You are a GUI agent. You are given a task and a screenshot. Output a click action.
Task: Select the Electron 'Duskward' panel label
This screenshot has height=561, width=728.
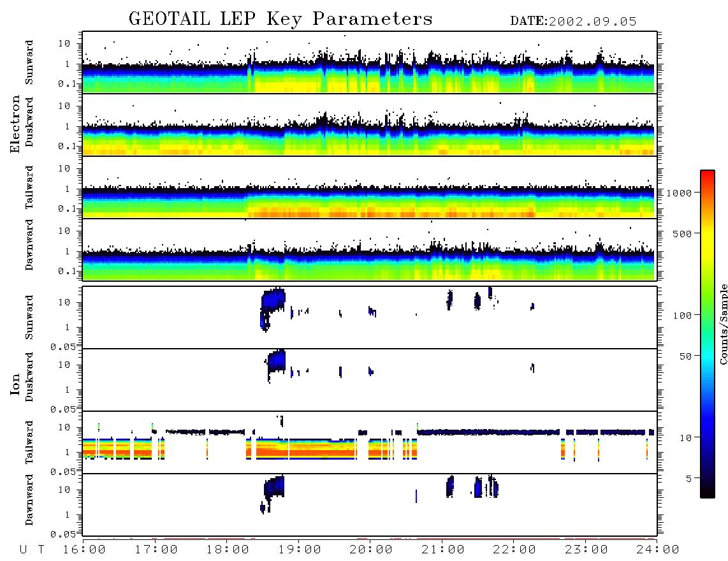tap(29, 122)
